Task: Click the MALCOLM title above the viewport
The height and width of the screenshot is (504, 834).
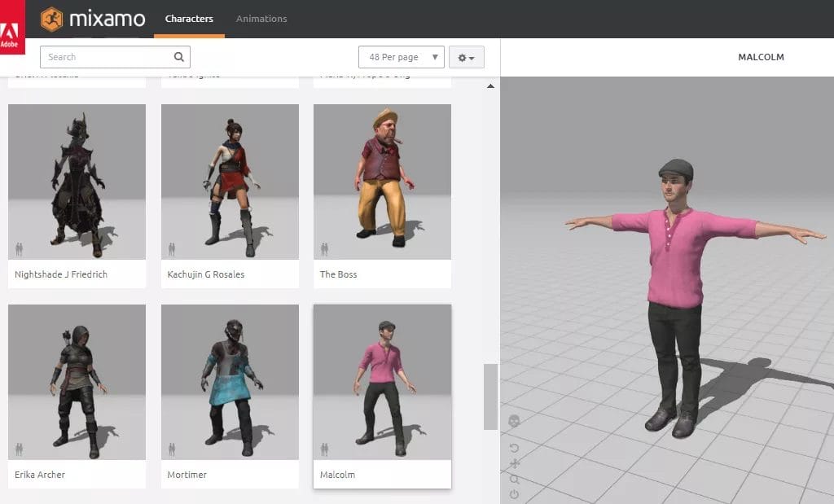Action: [x=761, y=57]
